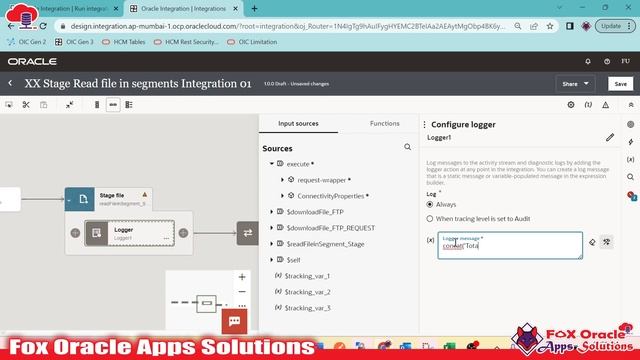Switch to pseudo view layout icon
The image size is (640, 360).
click(x=129, y=105)
